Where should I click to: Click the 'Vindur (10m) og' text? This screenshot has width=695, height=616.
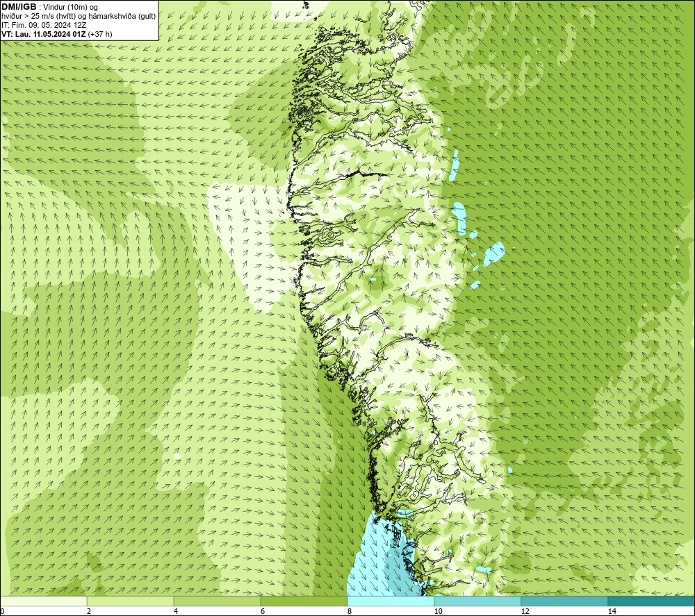(70, 8)
